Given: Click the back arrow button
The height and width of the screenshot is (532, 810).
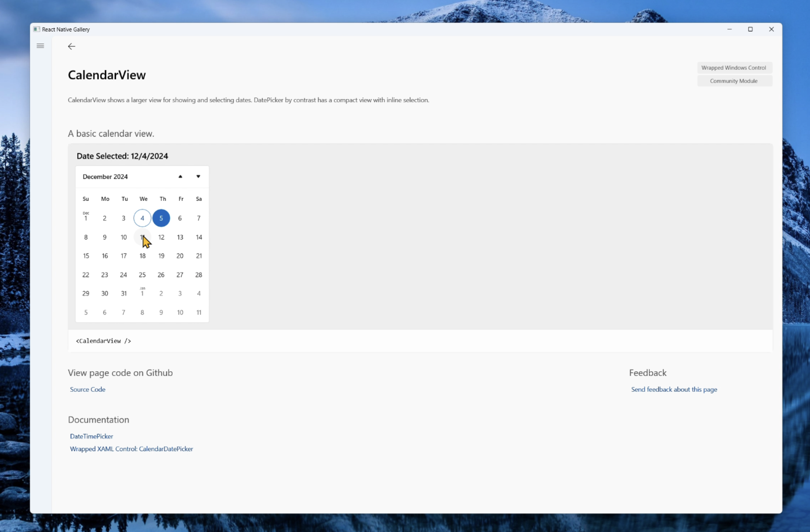Looking at the screenshot, I should pos(72,46).
